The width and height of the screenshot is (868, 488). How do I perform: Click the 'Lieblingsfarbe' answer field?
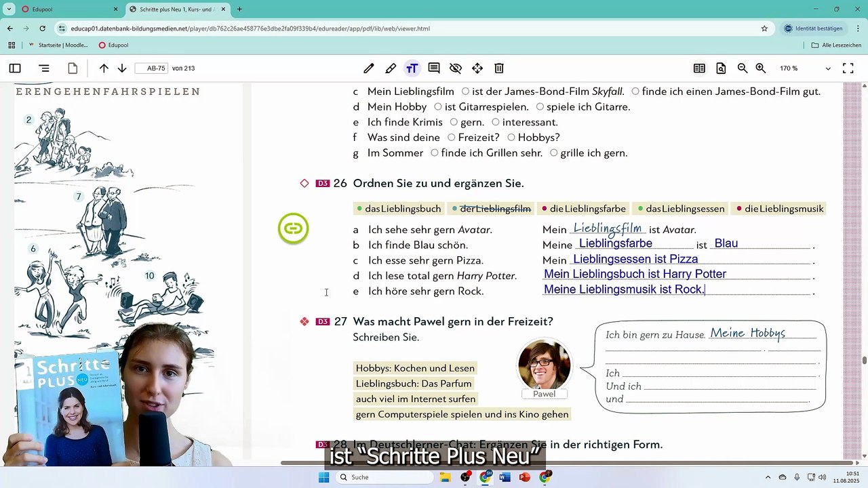tap(634, 244)
